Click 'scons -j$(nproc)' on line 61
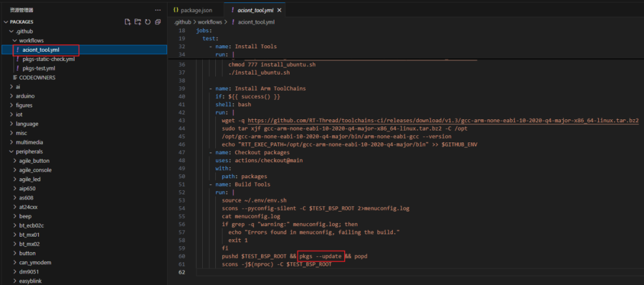This screenshot has width=644, height=285. tap(247, 264)
